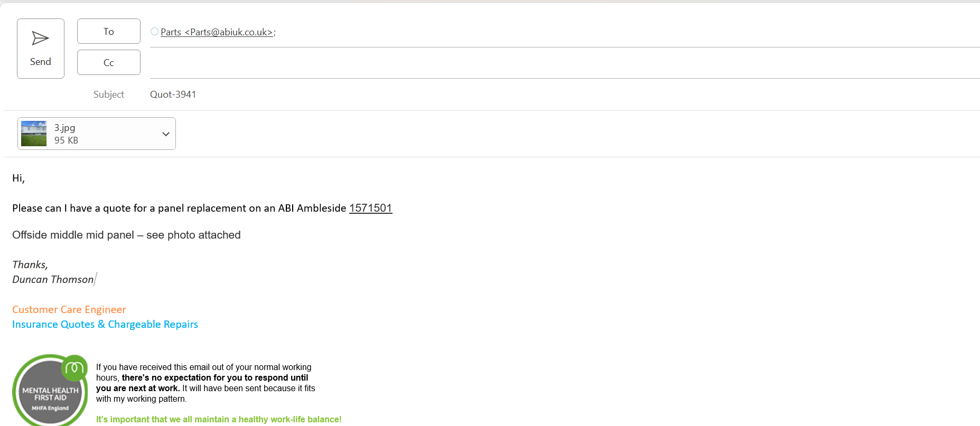Place cursor in the "Hi," greeting line
This screenshot has height=426, width=980.
coord(18,178)
